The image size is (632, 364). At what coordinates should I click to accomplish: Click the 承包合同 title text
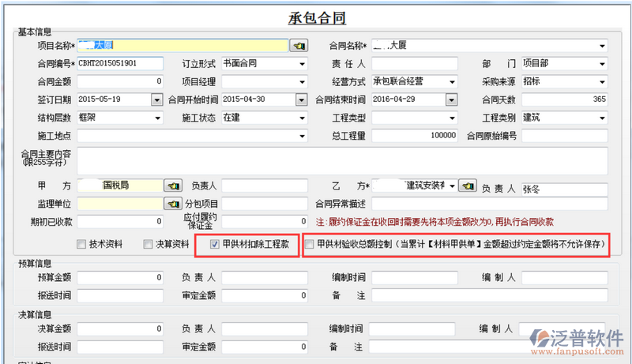click(317, 18)
